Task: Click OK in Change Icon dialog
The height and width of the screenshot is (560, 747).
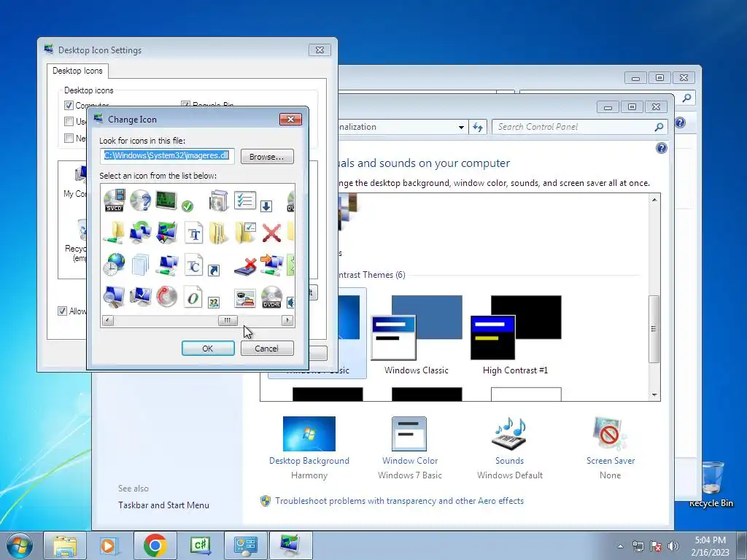Action: (x=208, y=349)
